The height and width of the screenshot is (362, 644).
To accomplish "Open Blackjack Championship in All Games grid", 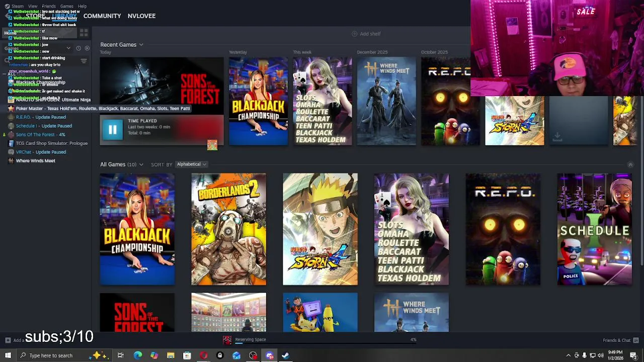I will click(137, 229).
